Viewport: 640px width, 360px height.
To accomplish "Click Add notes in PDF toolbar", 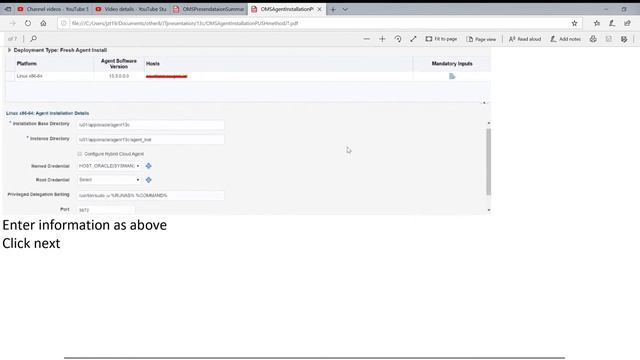I will tap(565, 39).
